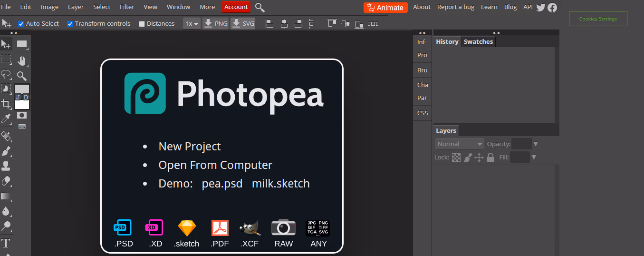Viewport: 644px width, 256px height.
Task: Open search with the magnifier icon in the menu bar
Action: tap(260, 7)
